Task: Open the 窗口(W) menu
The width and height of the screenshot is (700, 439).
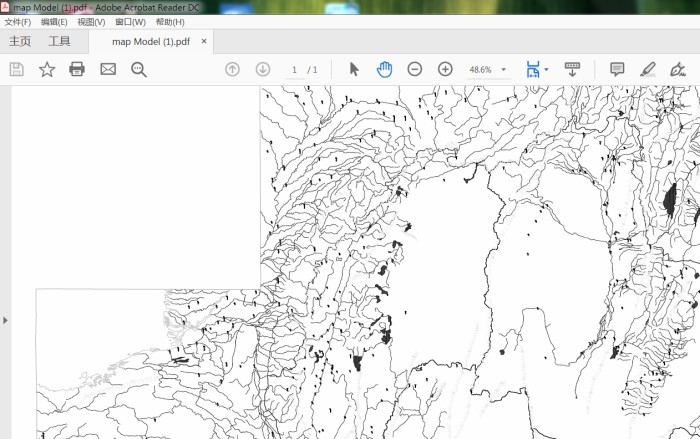Action: coord(130,22)
